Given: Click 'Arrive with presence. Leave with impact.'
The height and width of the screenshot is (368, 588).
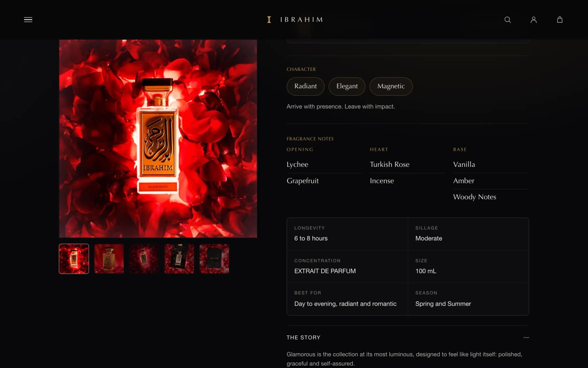Looking at the screenshot, I should click(341, 106).
